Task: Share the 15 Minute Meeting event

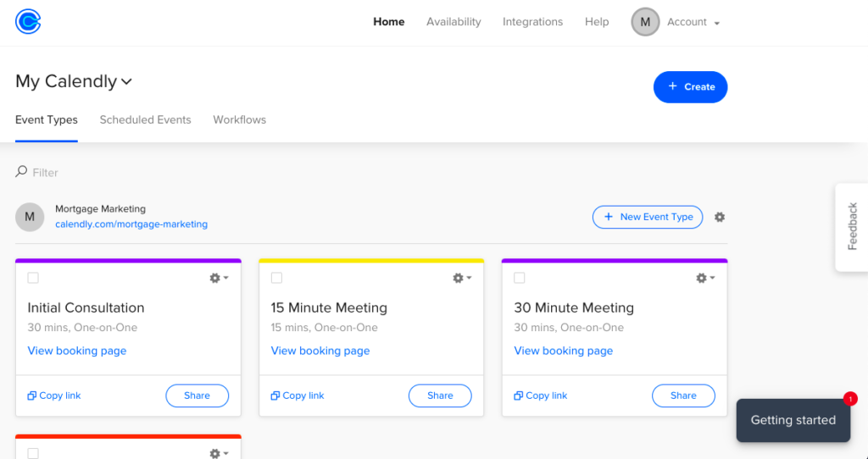Action: point(440,395)
